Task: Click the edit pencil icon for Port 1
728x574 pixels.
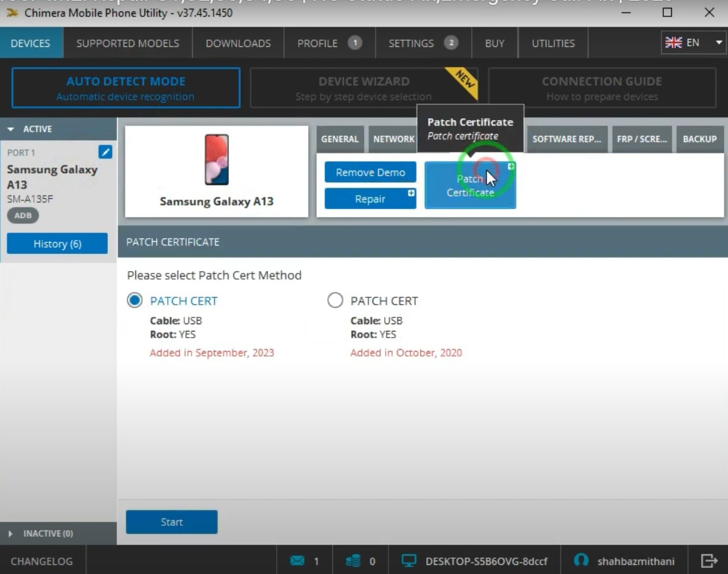Action: coord(105,152)
